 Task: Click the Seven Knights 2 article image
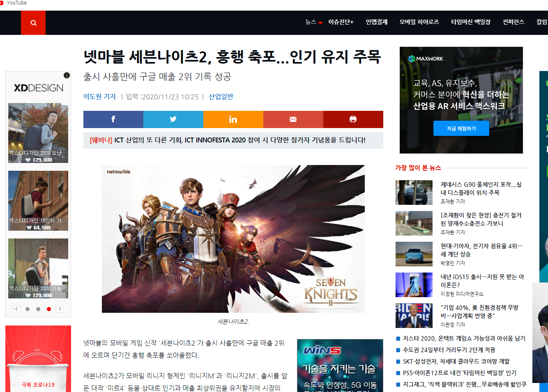(x=233, y=239)
